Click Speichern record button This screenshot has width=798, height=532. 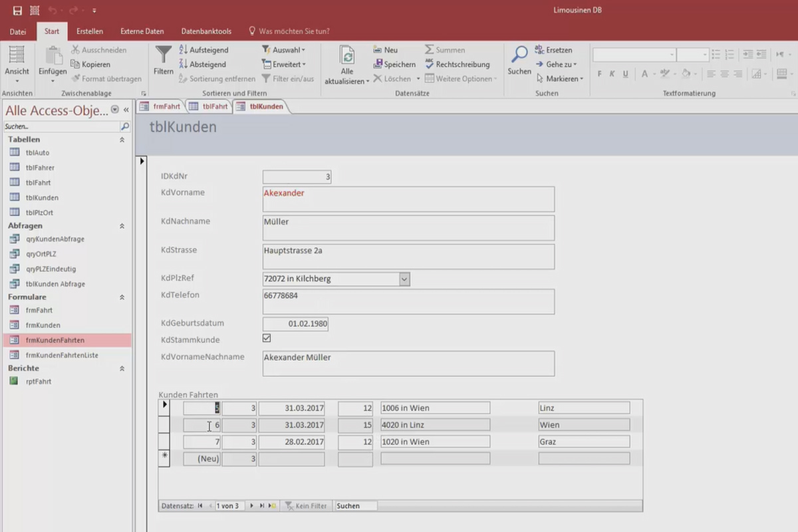point(394,65)
